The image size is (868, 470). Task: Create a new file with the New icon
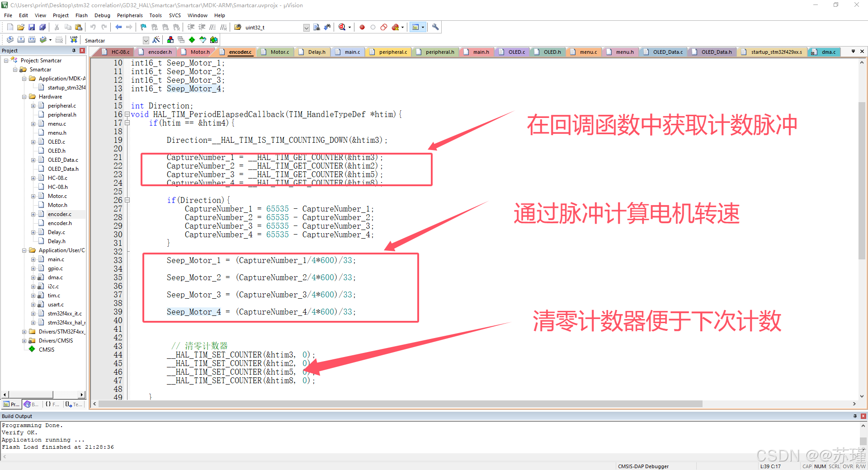coord(10,27)
